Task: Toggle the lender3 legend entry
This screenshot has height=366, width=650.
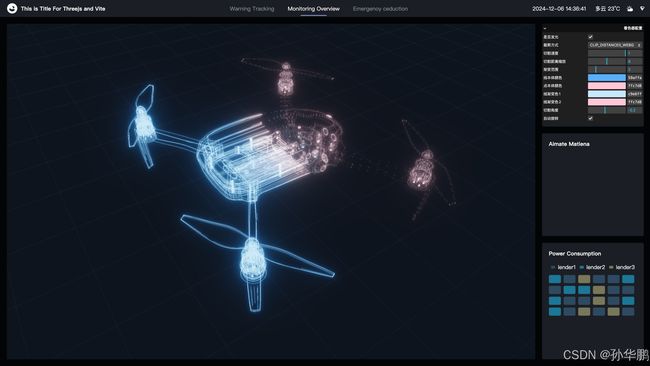Action: 621,267
